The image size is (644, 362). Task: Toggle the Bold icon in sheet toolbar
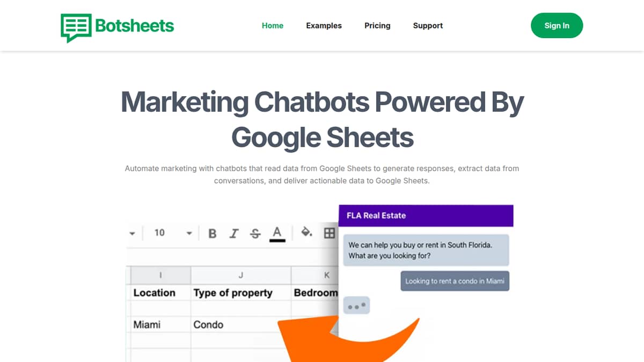[x=213, y=233]
